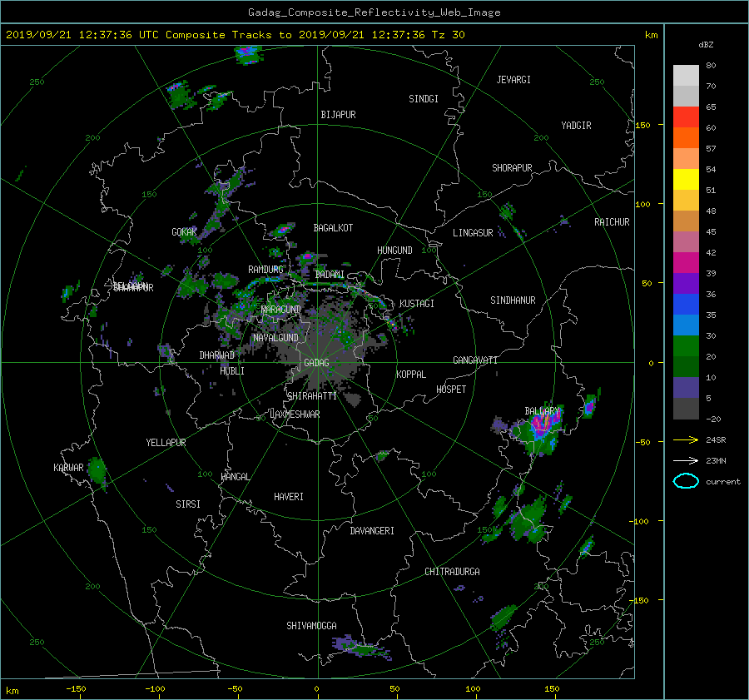Click the KUSTAGI city label
The height and width of the screenshot is (700, 749).
(x=417, y=304)
